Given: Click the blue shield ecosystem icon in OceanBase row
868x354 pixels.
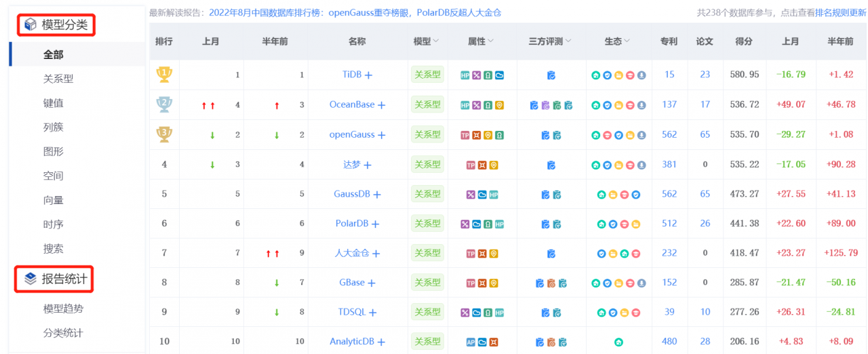Looking at the screenshot, I should pyautogui.click(x=607, y=105).
